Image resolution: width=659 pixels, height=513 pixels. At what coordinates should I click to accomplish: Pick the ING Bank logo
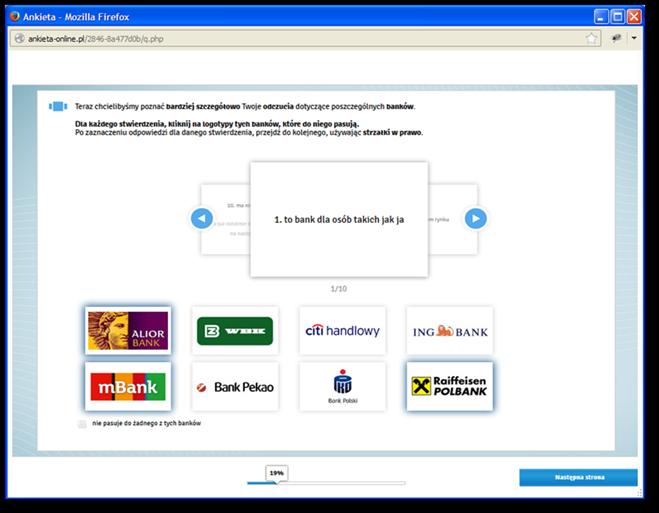[x=450, y=331]
